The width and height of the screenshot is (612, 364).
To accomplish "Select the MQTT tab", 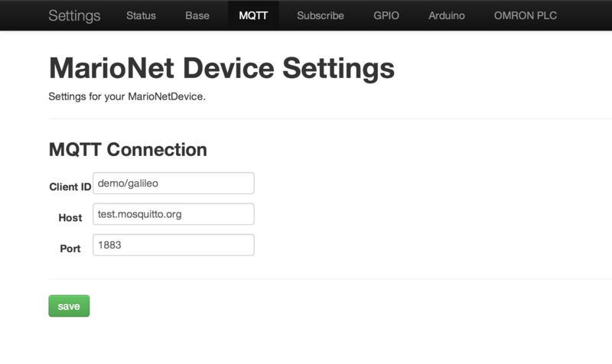I will 253,15.
